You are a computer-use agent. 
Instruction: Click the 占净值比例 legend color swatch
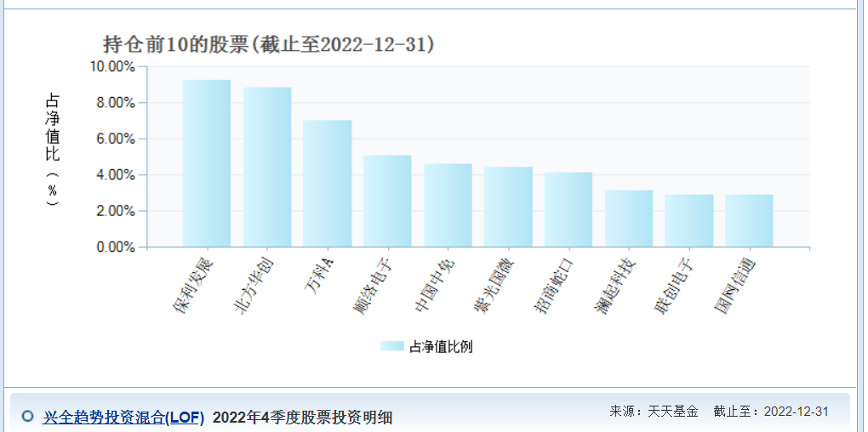[392, 346]
